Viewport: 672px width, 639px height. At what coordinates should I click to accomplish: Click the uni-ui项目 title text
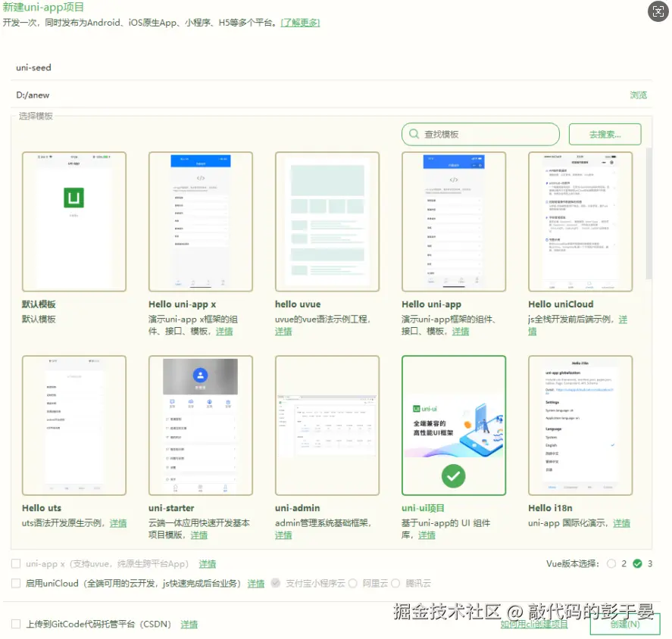click(x=423, y=508)
